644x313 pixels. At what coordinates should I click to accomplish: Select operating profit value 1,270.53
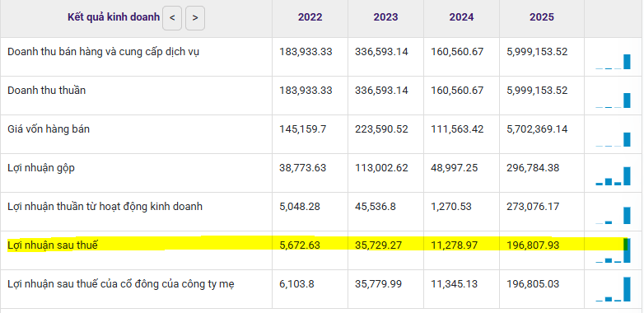click(x=451, y=207)
